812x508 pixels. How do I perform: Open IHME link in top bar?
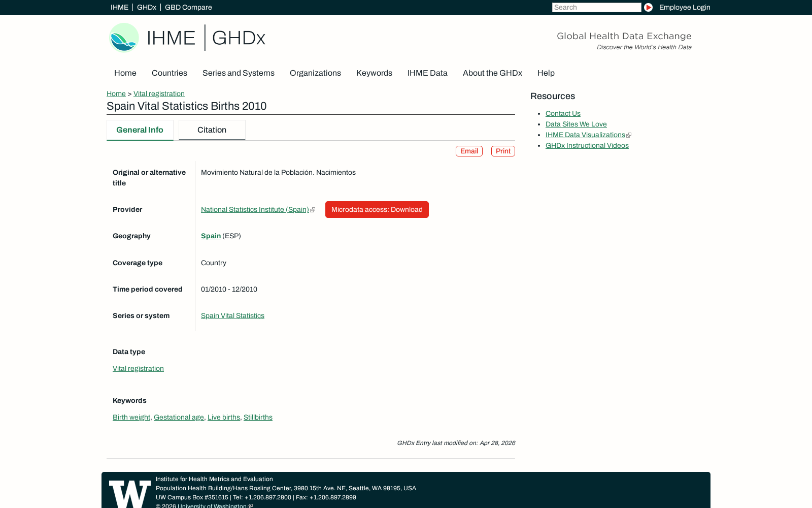click(119, 7)
